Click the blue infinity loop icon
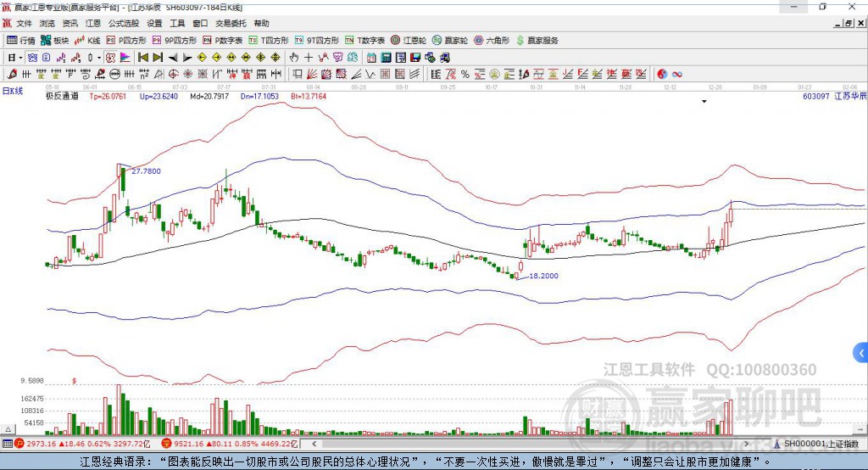The height and width of the screenshot is (470, 868). (x=677, y=74)
